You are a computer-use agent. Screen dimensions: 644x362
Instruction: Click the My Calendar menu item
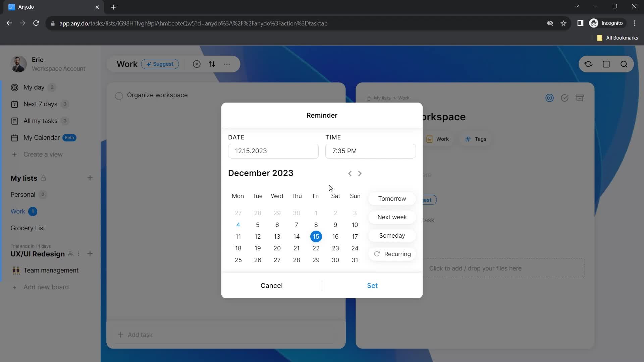[x=42, y=137]
